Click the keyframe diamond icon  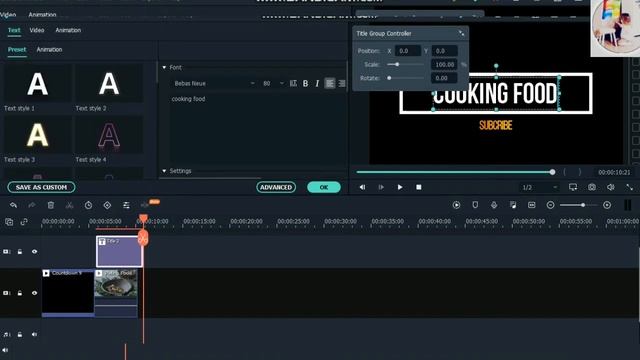click(107, 205)
